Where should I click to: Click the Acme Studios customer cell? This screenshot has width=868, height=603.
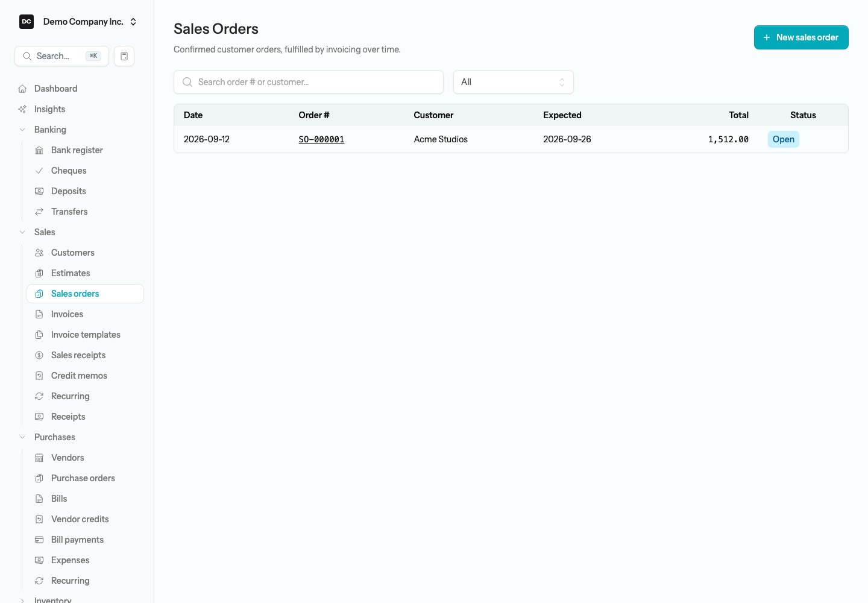[x=441, y=139]
